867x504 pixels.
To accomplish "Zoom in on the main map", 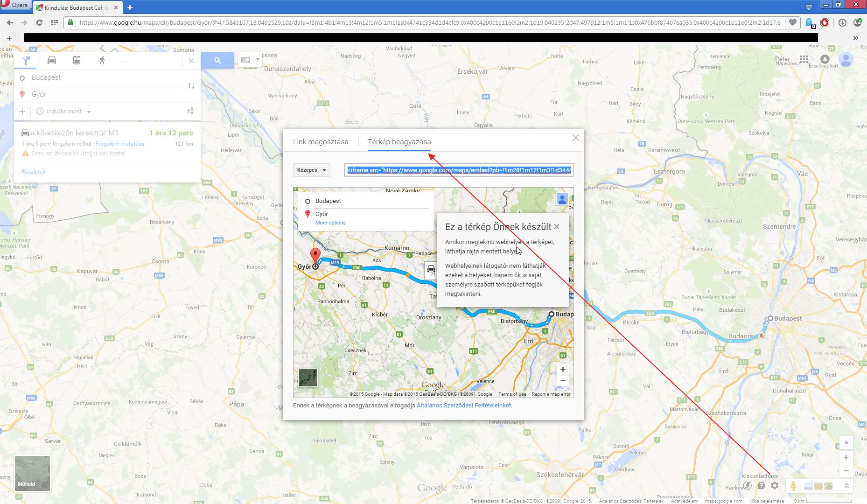I will pyautogui.click(x=846, y=458).
